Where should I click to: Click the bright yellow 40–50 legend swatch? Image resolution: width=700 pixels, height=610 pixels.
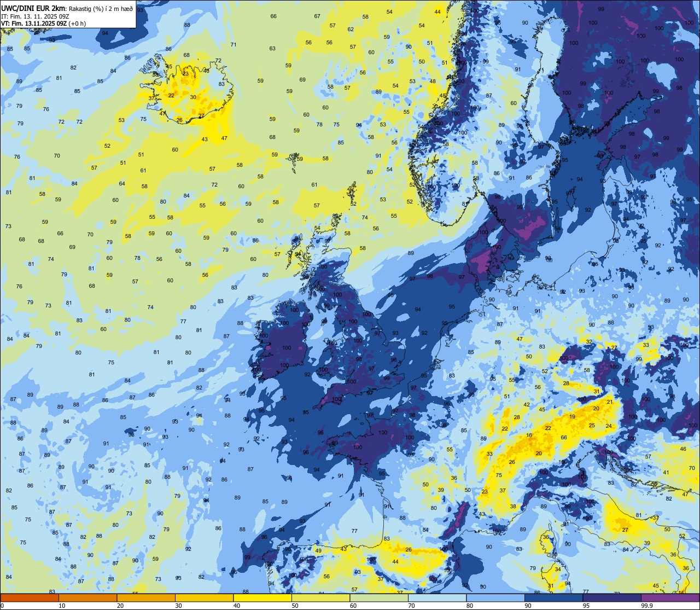coord(262,598)
